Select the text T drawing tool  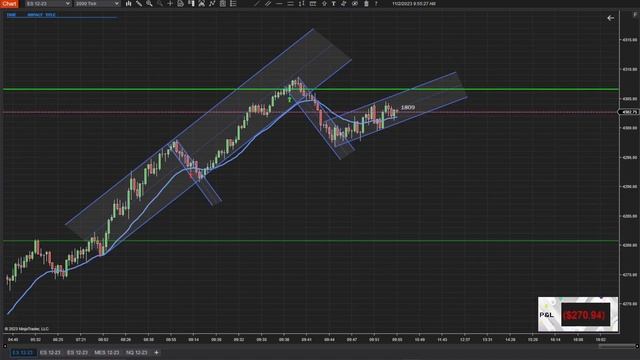[333, 4]
